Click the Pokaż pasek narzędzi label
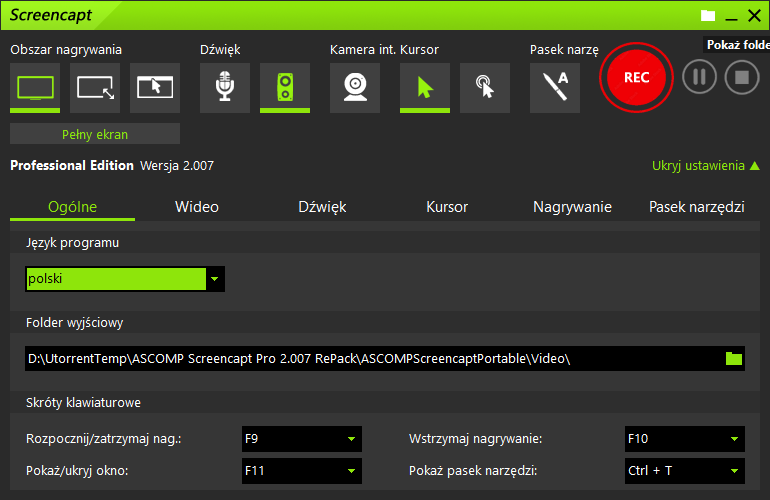This screenshot has height=500, width=770. 473,471
